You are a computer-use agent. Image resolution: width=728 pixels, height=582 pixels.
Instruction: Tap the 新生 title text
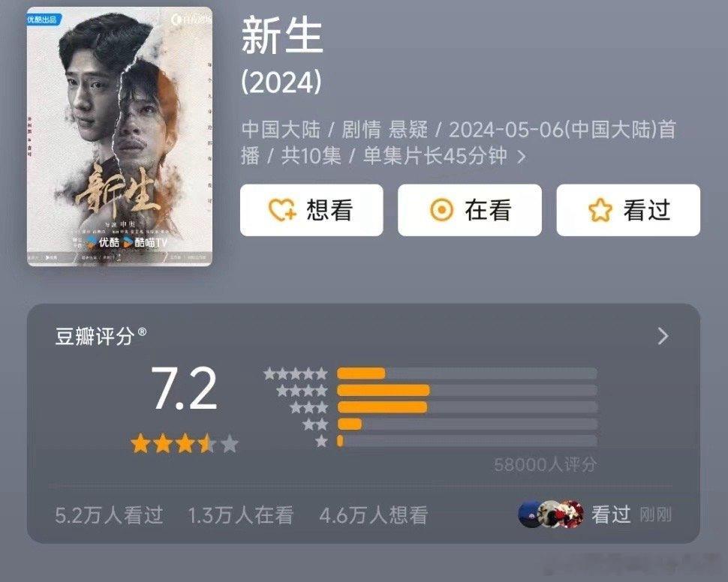(282, 35)
